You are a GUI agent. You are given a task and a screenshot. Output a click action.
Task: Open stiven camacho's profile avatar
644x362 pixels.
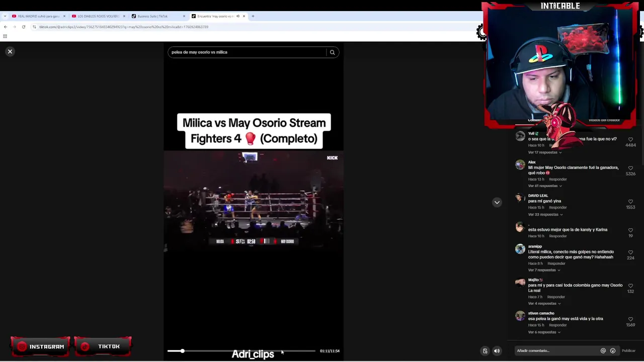click(x=520, y=316)
